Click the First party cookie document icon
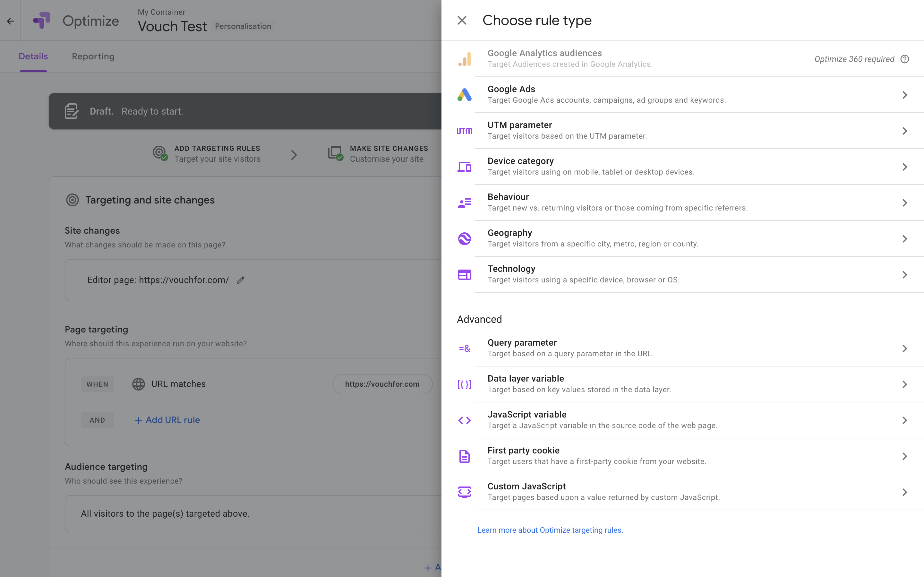 tap(464, 456)
